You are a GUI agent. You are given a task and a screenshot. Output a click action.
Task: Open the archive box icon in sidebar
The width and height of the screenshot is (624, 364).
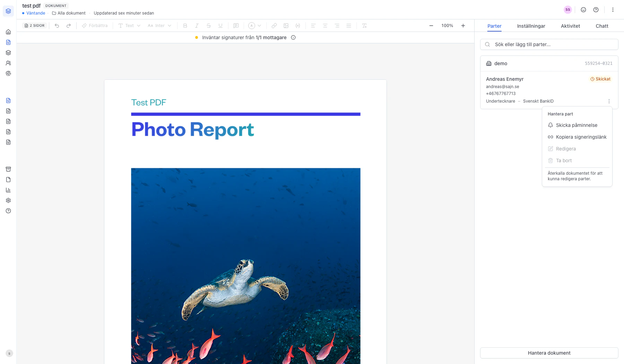(8, 169)
